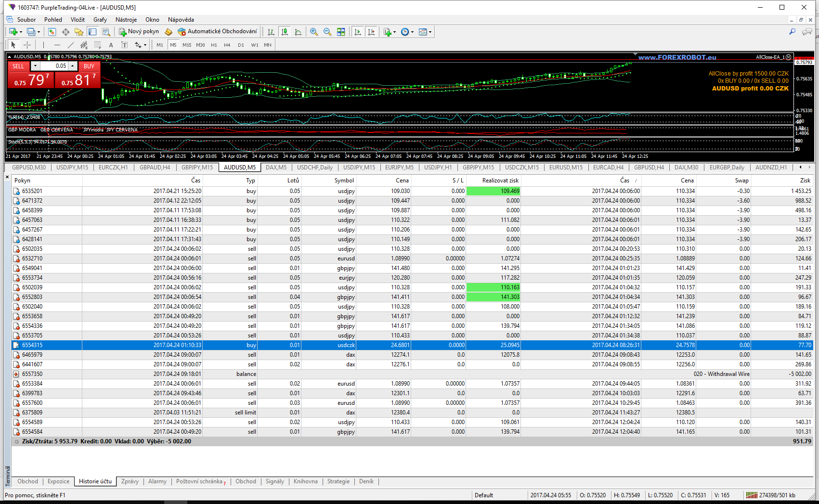Toggle Automatické Obchodování button
This screenshot has height=504, width=819.
coord(218,31)
